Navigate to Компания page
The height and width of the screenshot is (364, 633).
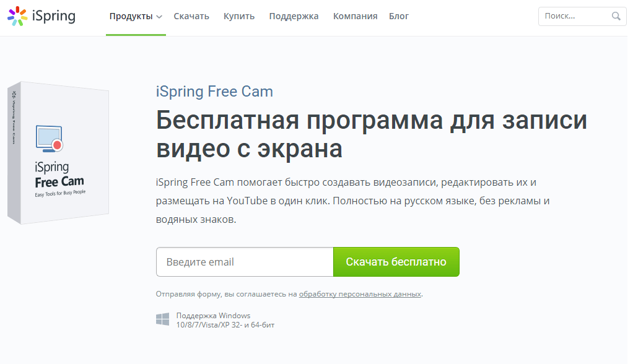[x=355, y=16]
